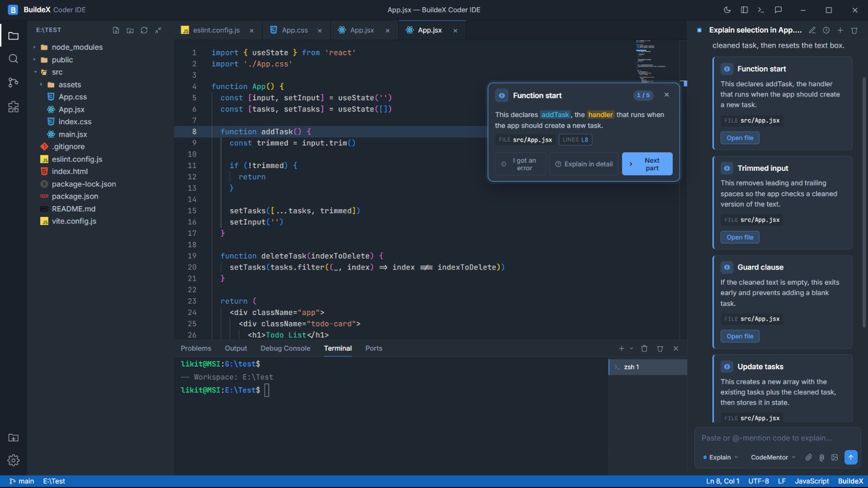Toggle the dark mode moon icon
This screenshot has height=488, width=868.
(727, 10)
